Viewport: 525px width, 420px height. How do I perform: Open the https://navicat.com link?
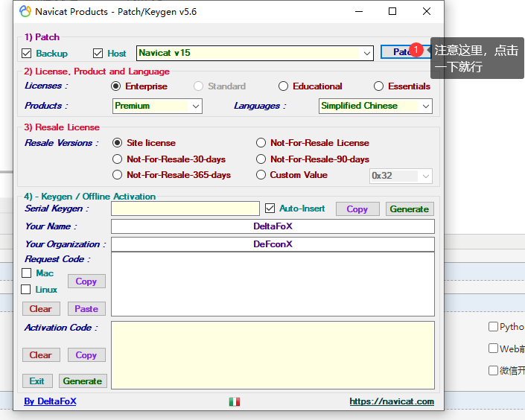click(x=392, y=401)
